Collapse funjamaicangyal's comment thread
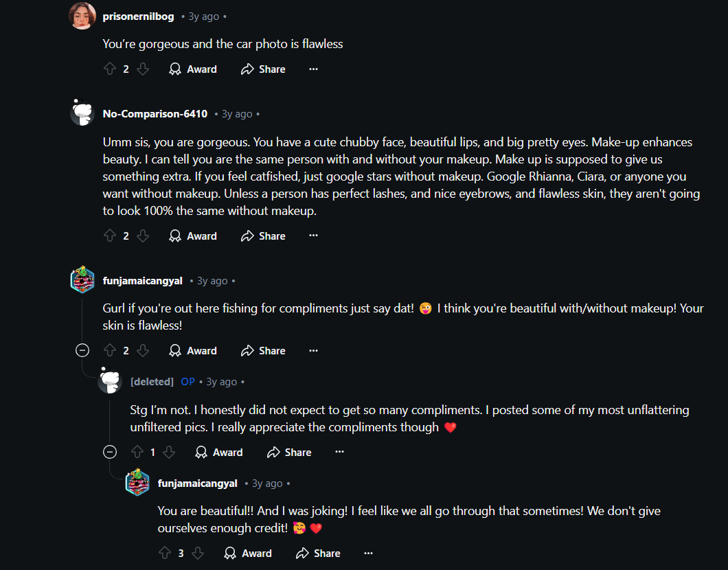The height and width of the screenshot is (570, 728). (x=82, y=351)
